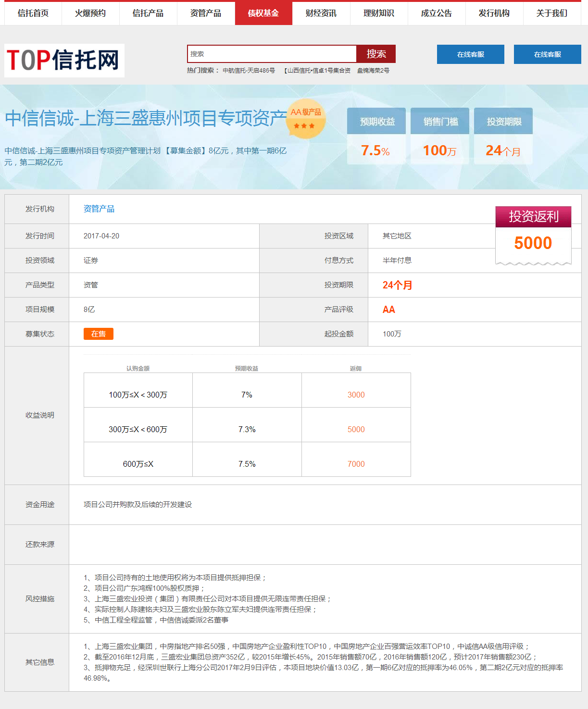Click the 预期收益 7.5% card
Image resolution: width=588 pixels, height=709 pixels.
click(376, 136)
